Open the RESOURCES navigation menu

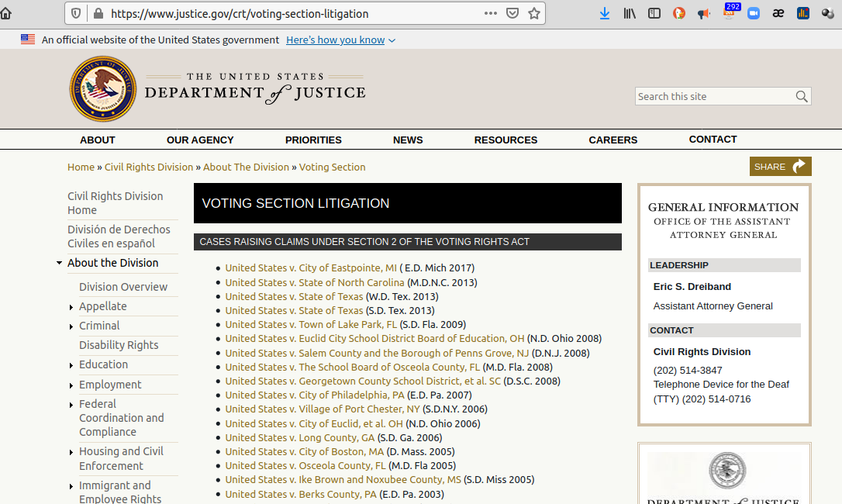pos(506,140)
